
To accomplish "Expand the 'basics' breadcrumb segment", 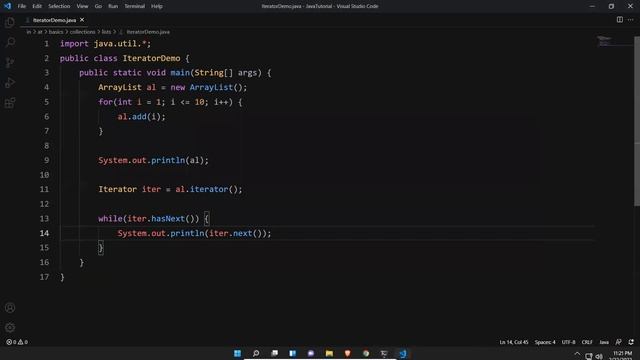I will [x=56, y=32].
